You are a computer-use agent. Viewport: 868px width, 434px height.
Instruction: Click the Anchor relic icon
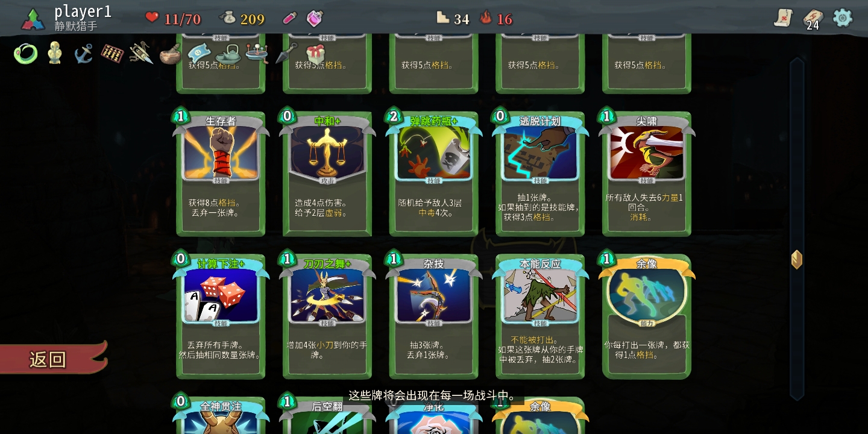[x=83, y=53]
